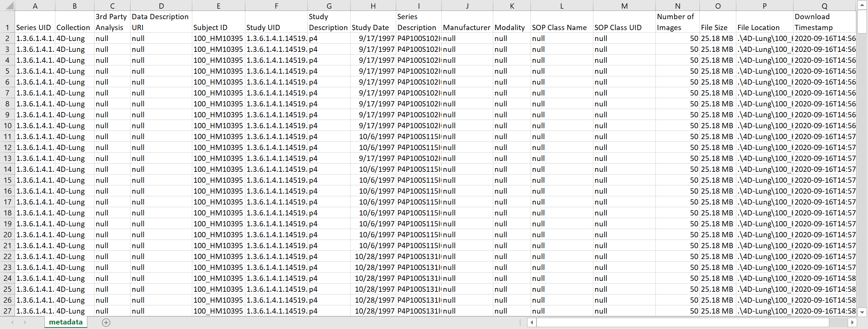This screenshot has width=868, height=329.
Task: Click the Data Description URI header cell
Action: 161,22
